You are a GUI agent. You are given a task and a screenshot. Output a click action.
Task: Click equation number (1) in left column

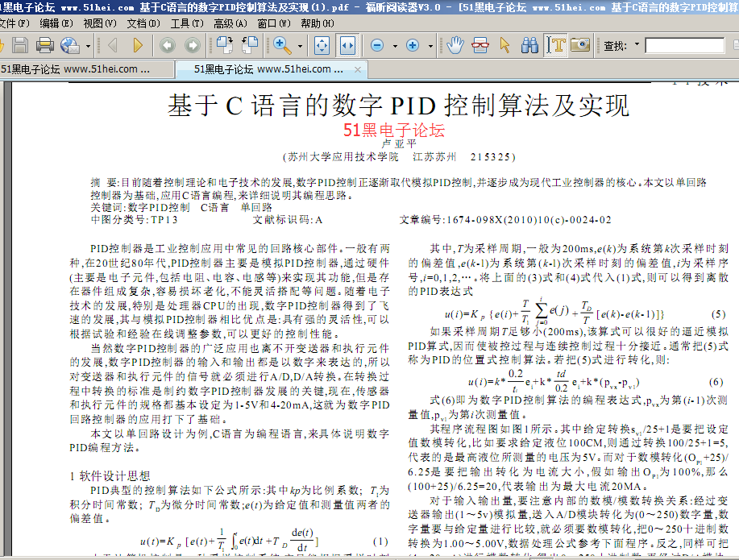coord(380,541)
